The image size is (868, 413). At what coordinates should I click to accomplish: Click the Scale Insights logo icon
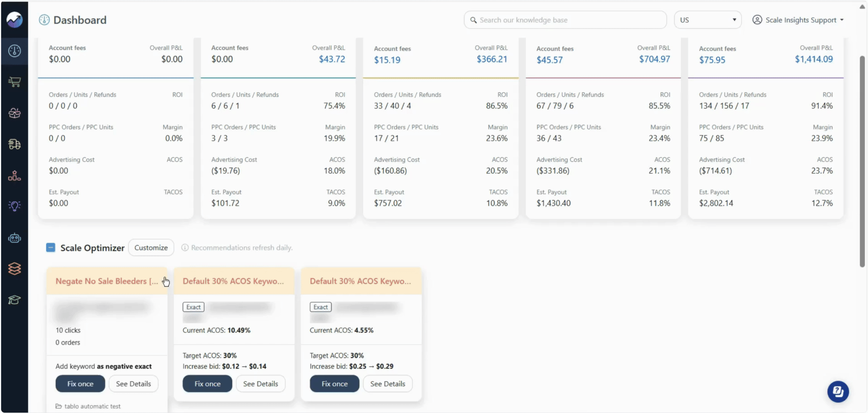[x=15, y=20]
